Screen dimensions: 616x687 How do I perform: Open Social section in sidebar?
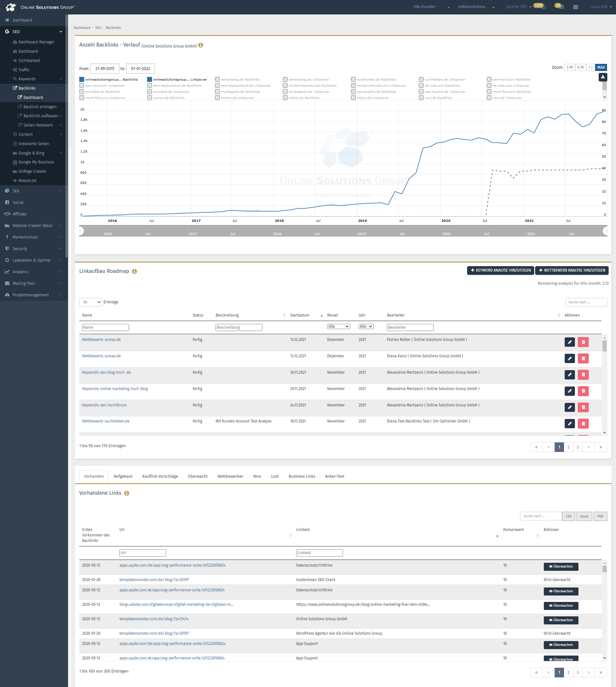[18, 203]
